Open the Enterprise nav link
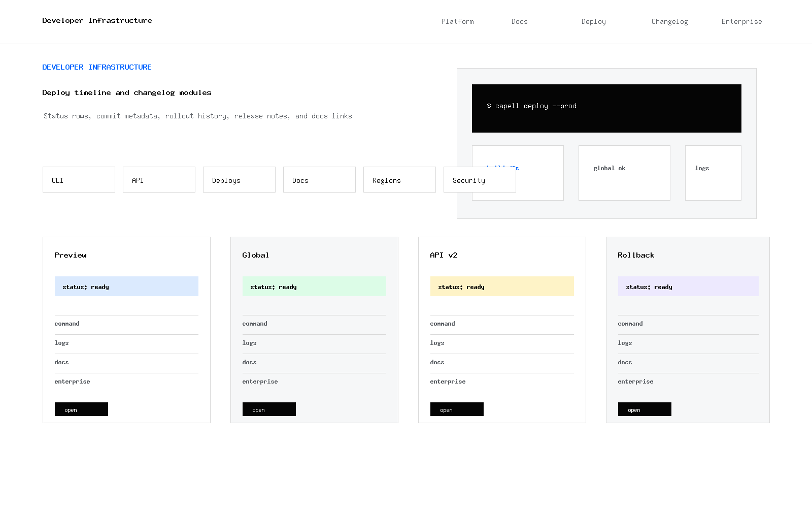 point(741,21)
